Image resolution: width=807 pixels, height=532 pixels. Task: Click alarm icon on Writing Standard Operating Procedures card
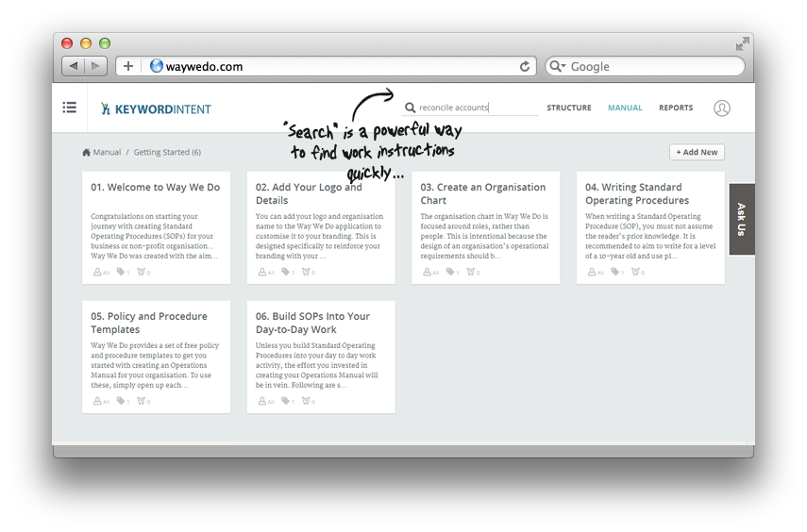(x=635, y=272)
